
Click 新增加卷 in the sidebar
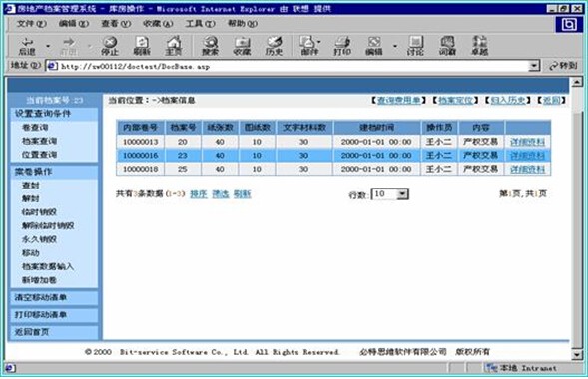tap(39, 280)
